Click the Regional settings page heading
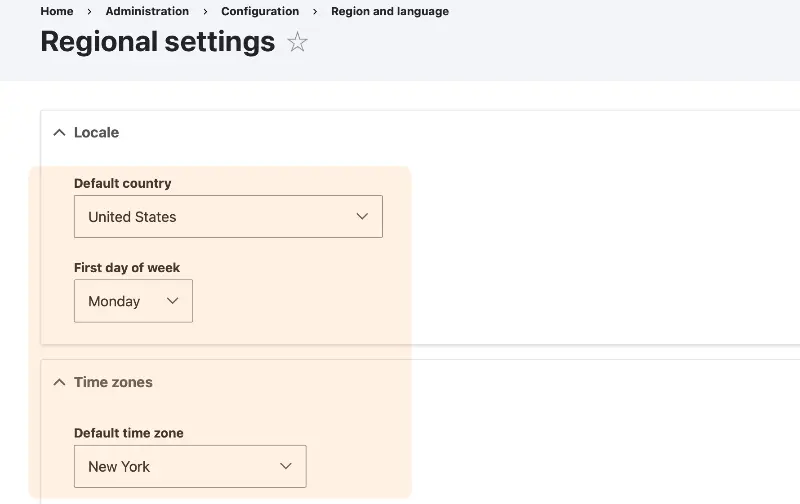 click(158, 42)
